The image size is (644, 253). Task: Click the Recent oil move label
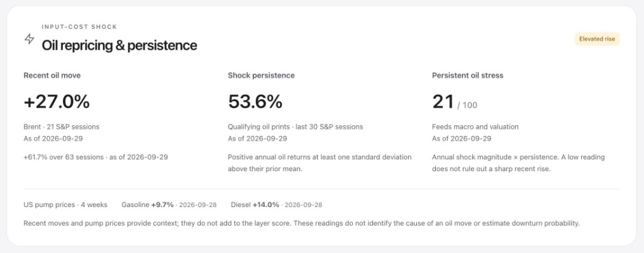click(52, 76)
